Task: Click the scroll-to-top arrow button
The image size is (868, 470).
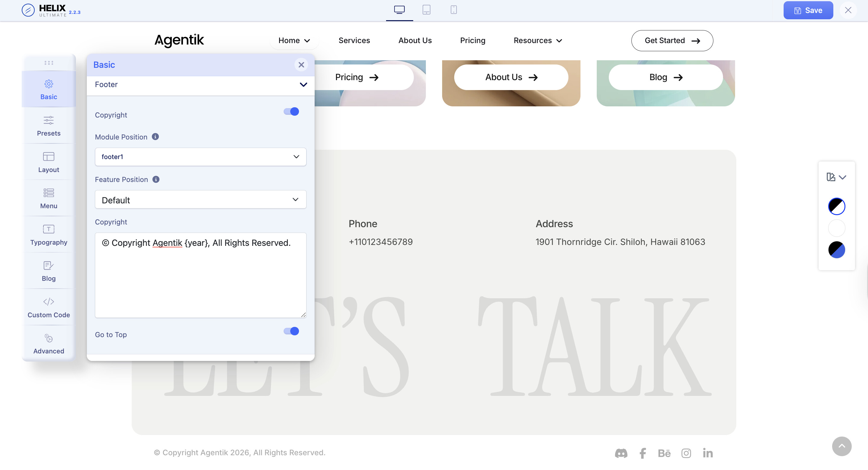Action: [841, 446]
